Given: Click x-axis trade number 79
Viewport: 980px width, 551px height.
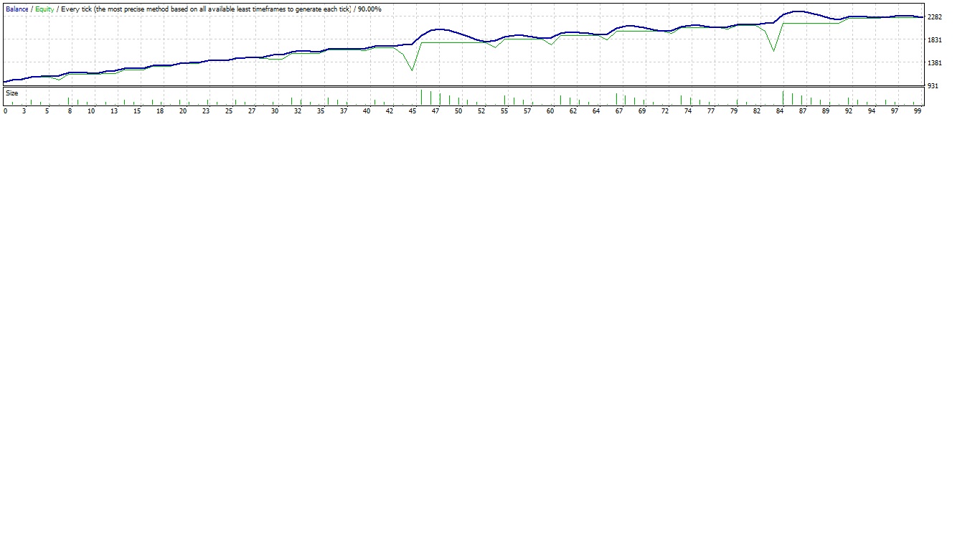Looking at the screenshot, I should pos(734,111).
